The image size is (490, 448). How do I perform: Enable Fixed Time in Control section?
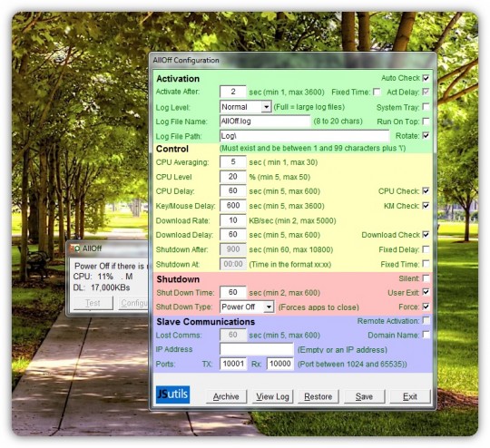click(426, 264)
